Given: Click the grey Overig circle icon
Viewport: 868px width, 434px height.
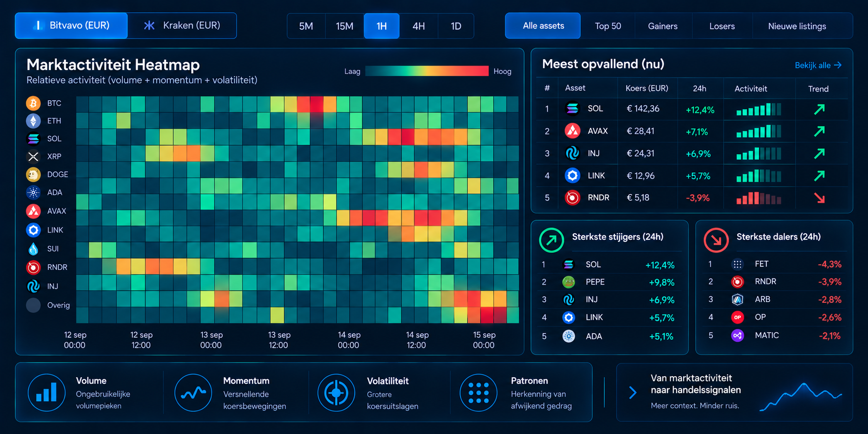Looking at the screenshot, I should coord(33,305).
